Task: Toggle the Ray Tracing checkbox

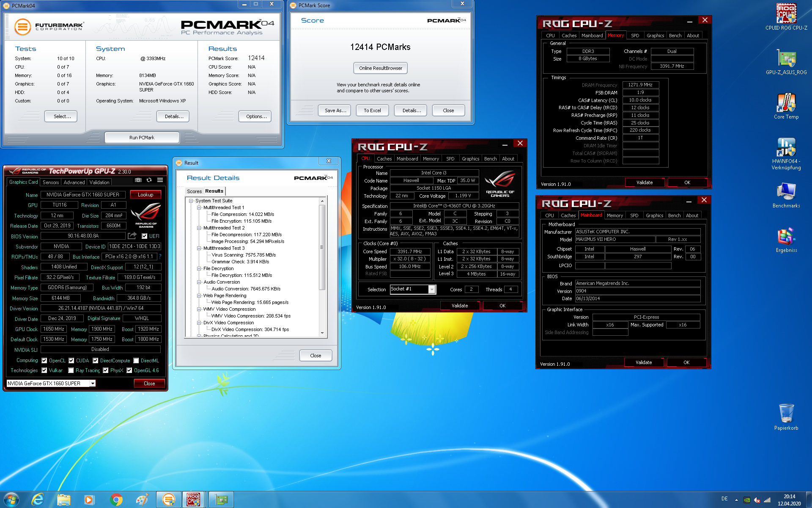Action: pos(71,370)
